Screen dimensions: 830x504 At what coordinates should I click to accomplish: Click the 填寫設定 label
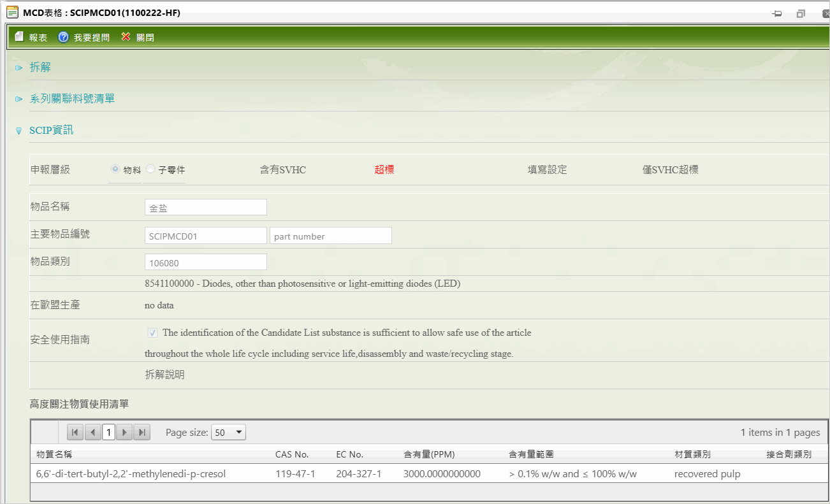coord(547,169)
